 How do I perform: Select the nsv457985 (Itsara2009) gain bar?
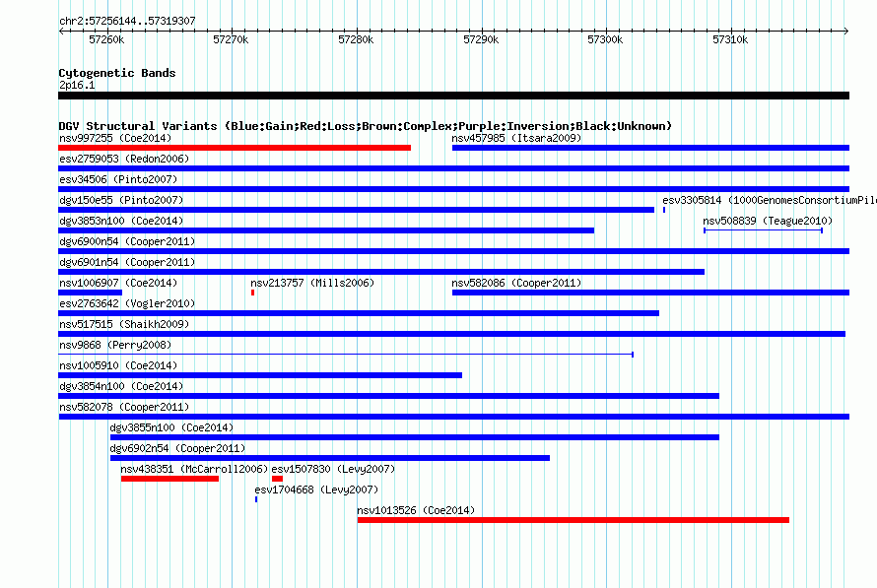[x=650, y=148]
